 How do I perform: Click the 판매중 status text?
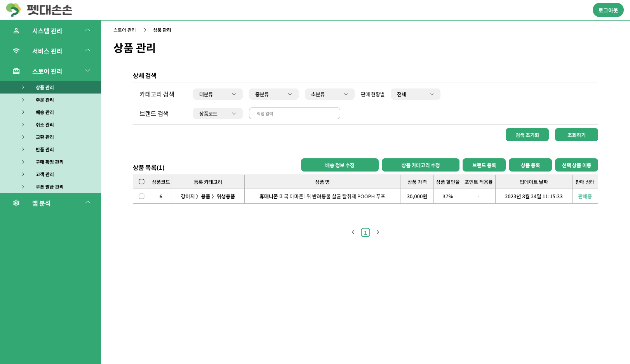coord(585,196)
